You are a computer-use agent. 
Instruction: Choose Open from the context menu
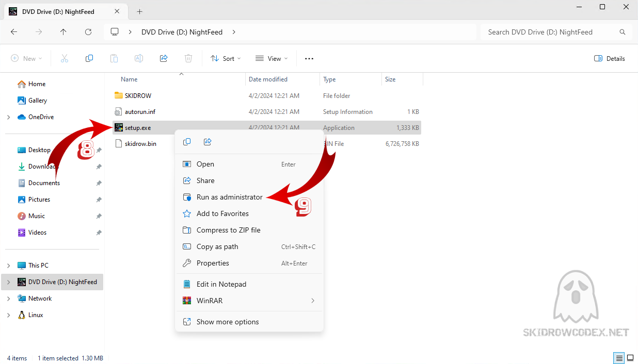249,164
